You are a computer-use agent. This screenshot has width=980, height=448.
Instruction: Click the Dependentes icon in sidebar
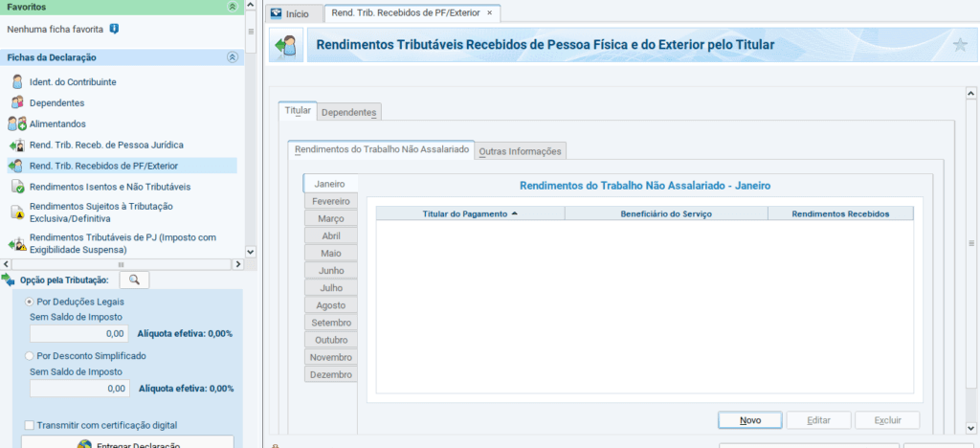(x=16, y=102)
